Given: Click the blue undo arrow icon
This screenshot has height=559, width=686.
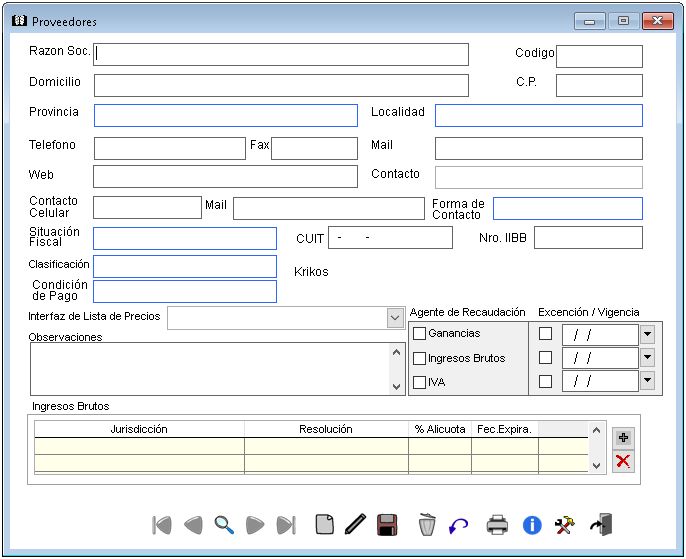Looking at the screenshot, I should point(458,524).
